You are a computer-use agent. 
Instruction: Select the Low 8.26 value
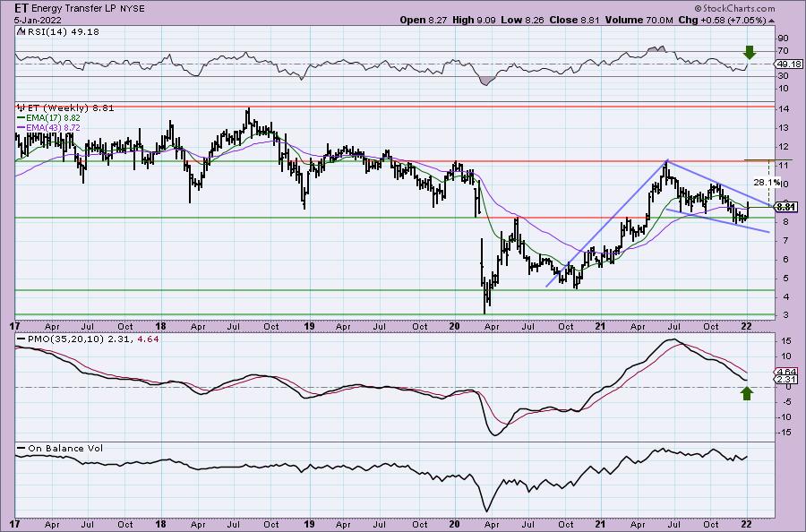tap(520, 20)
